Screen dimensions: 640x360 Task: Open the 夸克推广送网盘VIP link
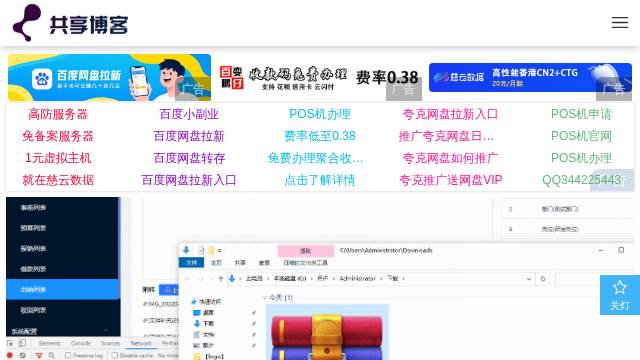point(450,180)
